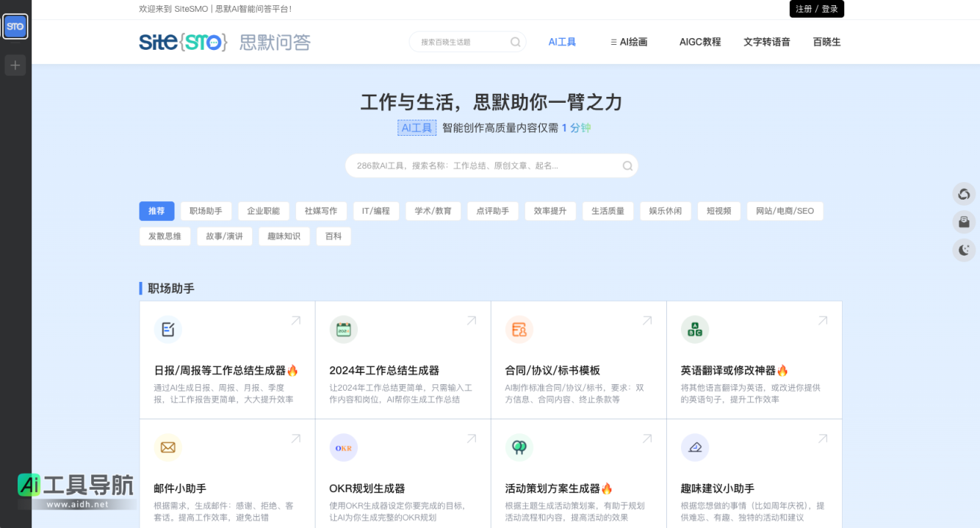Click the 注册 / 登录 button

point(816,9)
